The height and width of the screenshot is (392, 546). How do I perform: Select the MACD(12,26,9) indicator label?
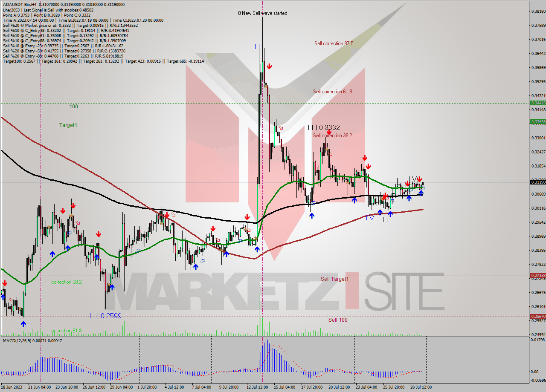click(32, 340)
